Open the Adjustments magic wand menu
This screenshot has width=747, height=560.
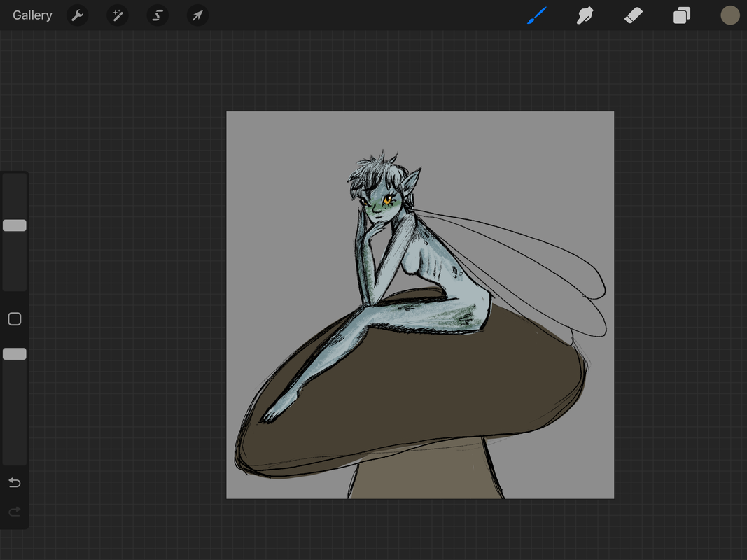click(117, 15)
